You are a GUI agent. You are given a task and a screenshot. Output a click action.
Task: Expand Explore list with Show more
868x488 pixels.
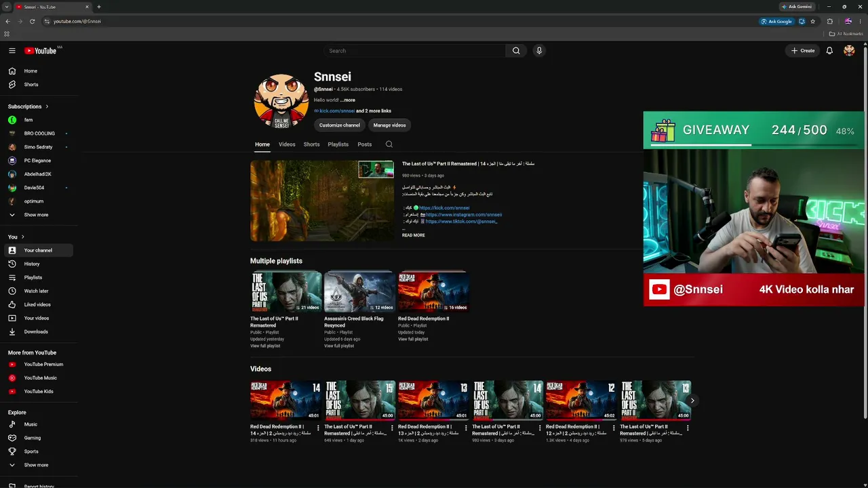click(x=37, y=465)
